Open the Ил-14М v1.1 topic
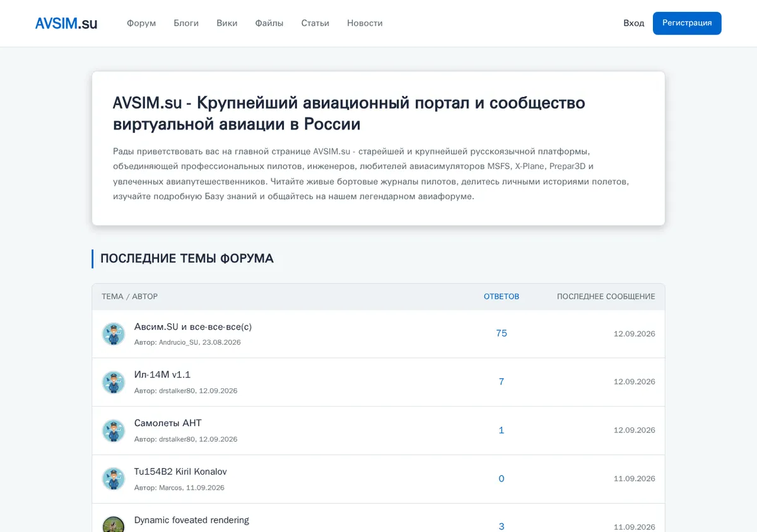Viewport: 757px width, 532px height. [162, 375]
